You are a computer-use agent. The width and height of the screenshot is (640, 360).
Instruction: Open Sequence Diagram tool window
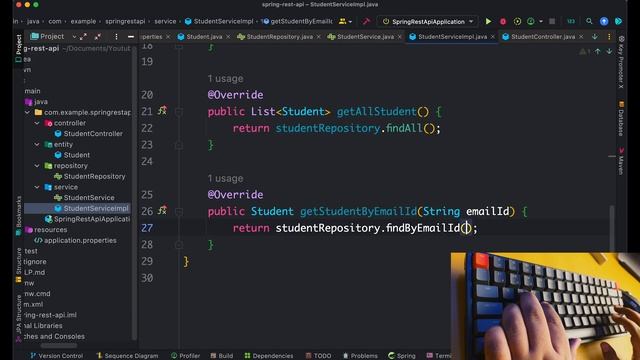[127, 356]
